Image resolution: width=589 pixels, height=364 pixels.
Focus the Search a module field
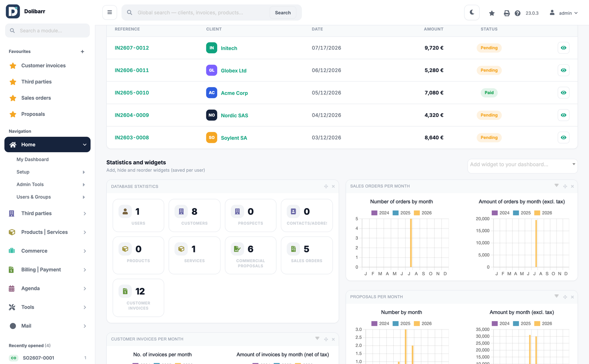47,31
